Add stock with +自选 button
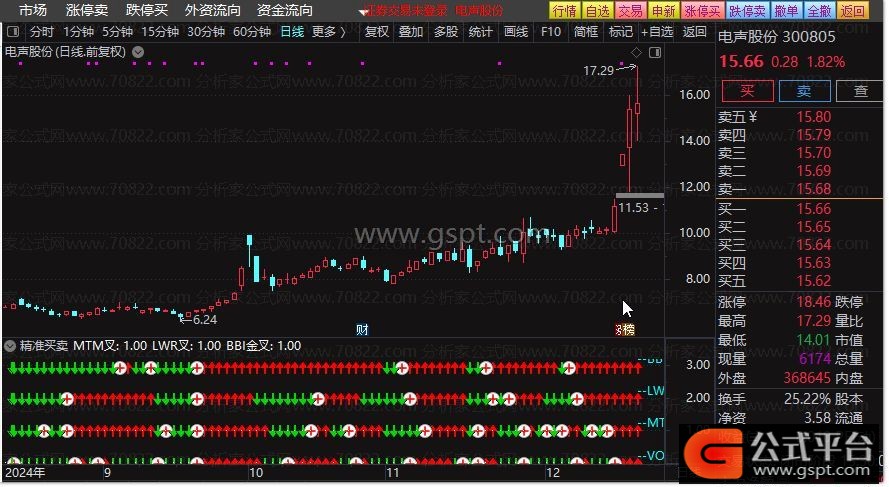The image size is (889, 487). pyautogui.click(x=657, y=32)
